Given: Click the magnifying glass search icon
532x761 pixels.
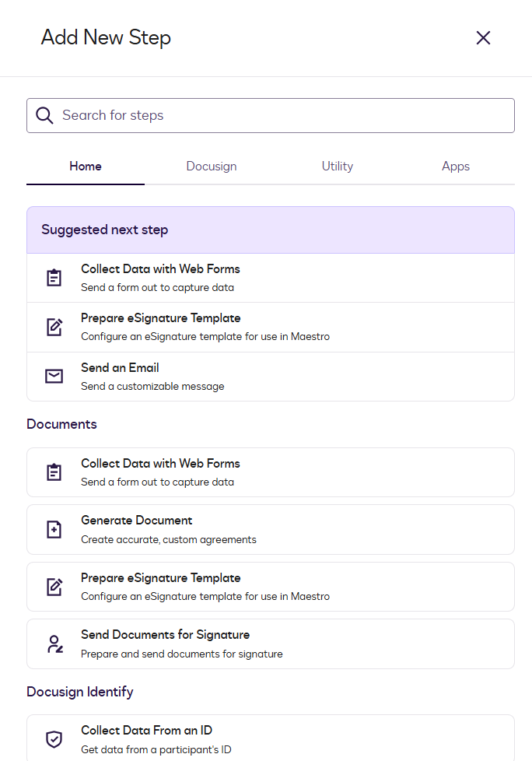Looking at the screenshot, I should (44, 115).
